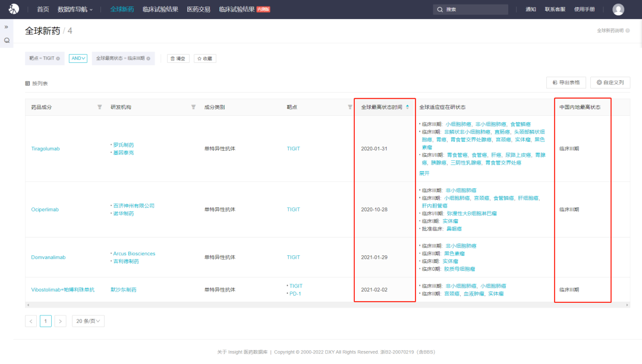This screenshot has width=642, height=364.
Task: Open the 数据库导航 dropdown menu
Action: [75, 10]
